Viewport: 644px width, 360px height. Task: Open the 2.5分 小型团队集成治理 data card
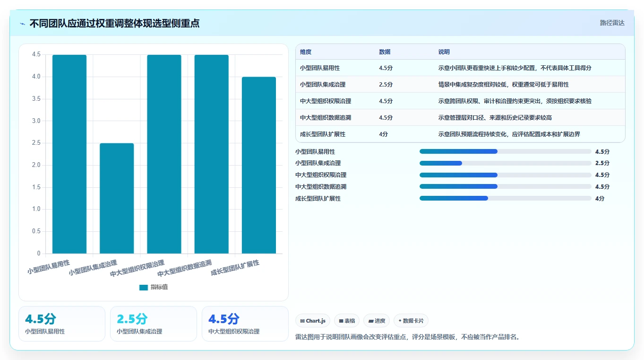coord(154,324)
